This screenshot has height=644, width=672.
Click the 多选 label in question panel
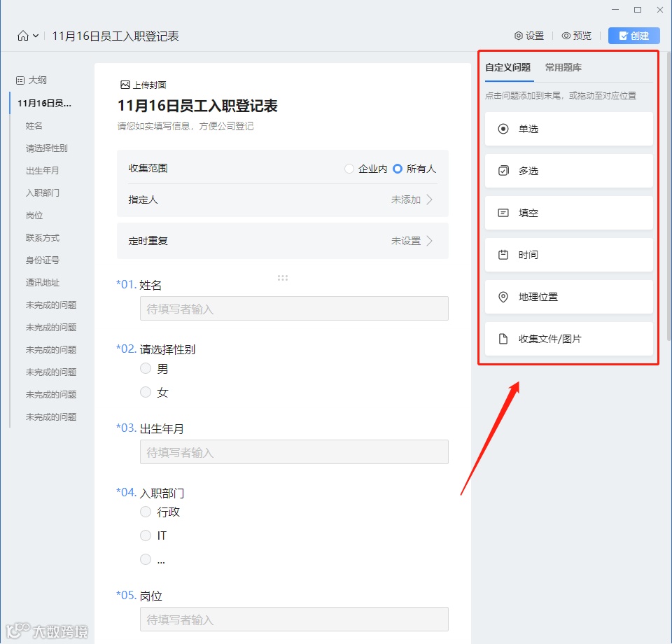(x=528, y=171)
